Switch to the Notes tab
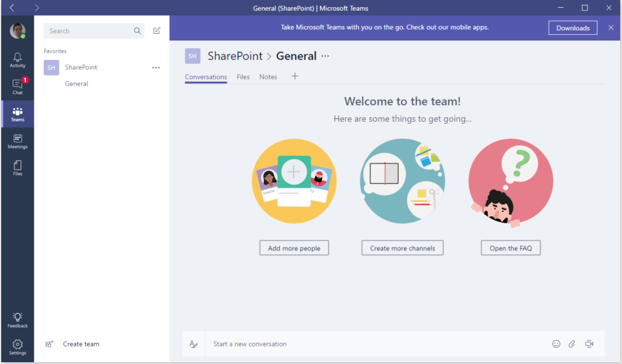This screenshot has height=364, width=622. (x=268, y=77)
